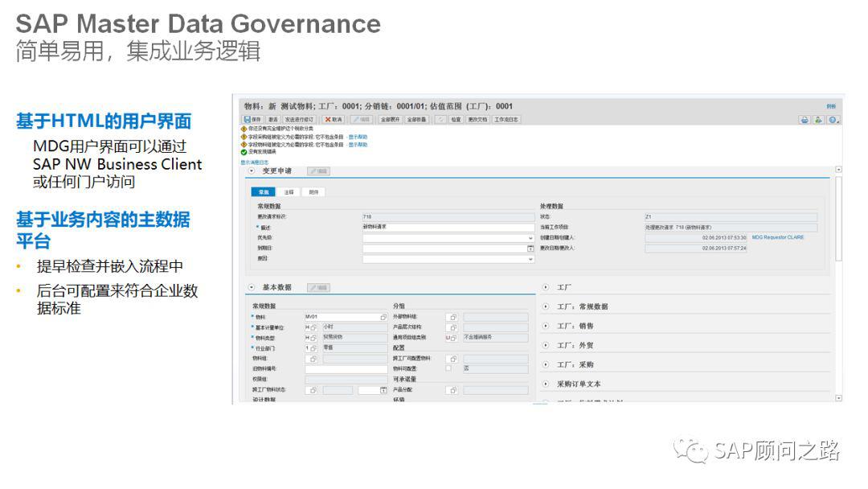Select the 常规 tab
The width and height of the screenshot is (868, 489).
[x=264, y=192]
